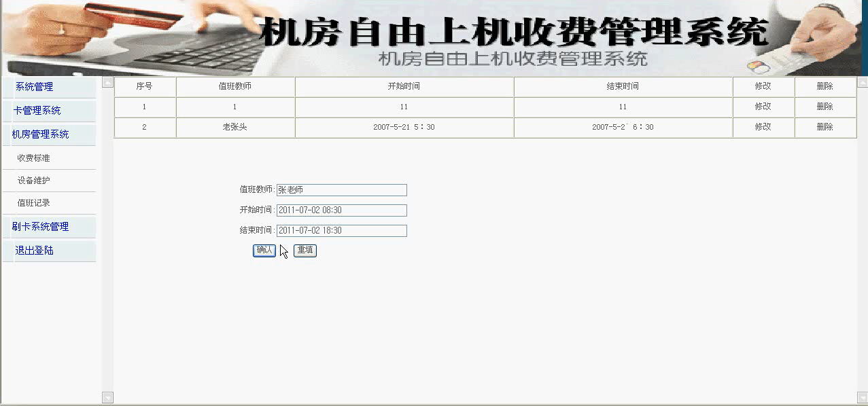Click the 老张头 teacher cell
Screen dimensions: 868x406
point(235,128)
